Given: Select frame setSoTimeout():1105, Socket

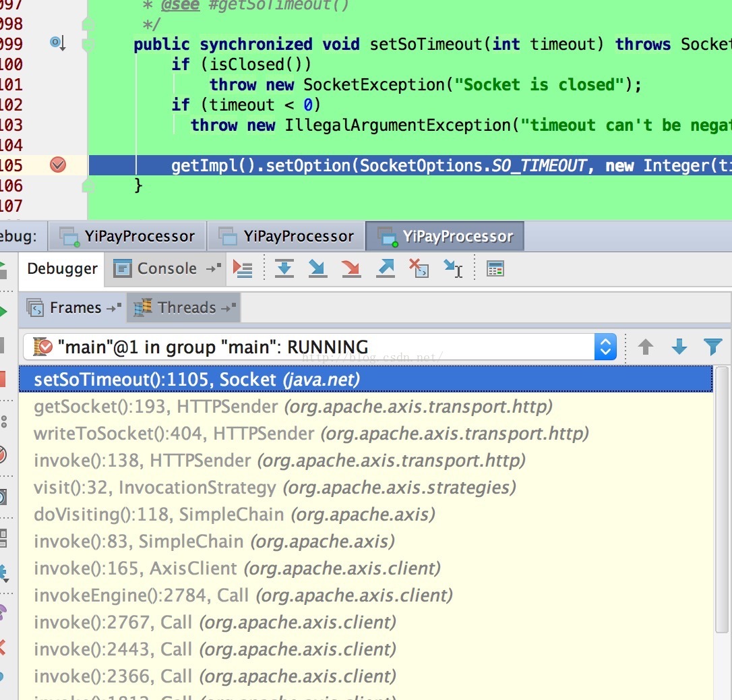Looking at the screenshot, I should (366, 379).
